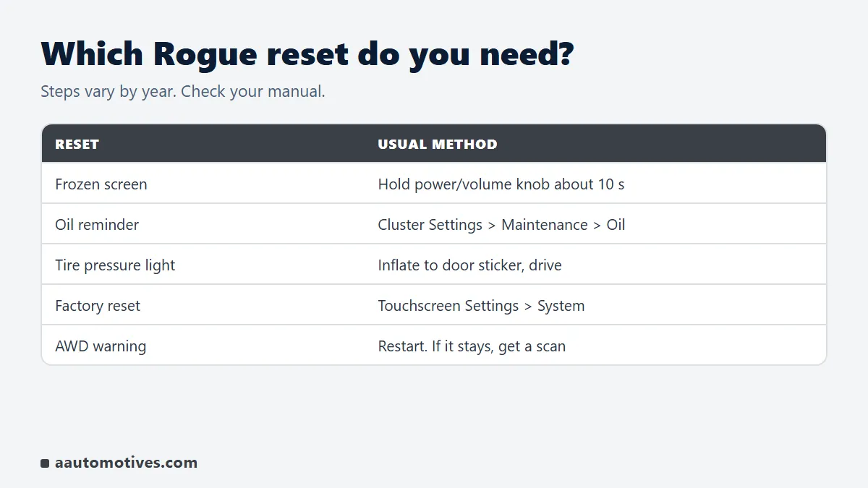
Task: Select the 'Frozen screen' cell
Action: [101, 184]
